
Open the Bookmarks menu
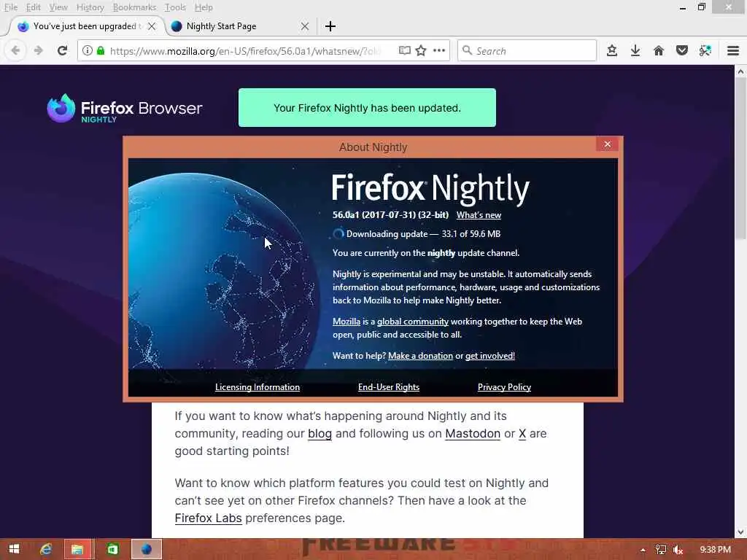[x=134, y=7]
